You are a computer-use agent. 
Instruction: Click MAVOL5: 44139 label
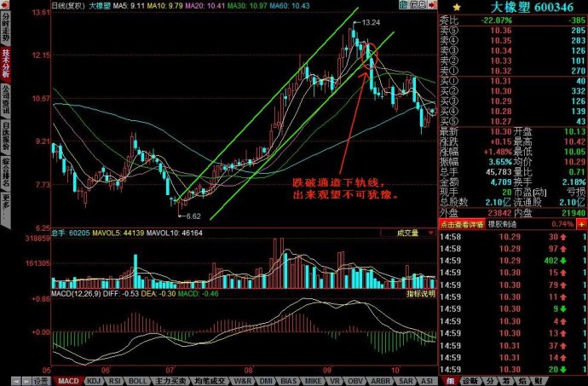[118, 233]
